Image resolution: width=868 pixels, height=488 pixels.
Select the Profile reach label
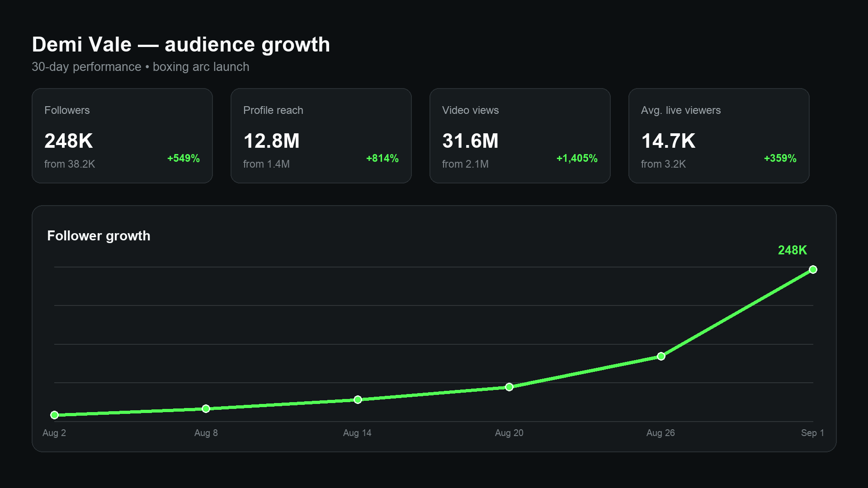pyautogui.click(x=273, y=110)
